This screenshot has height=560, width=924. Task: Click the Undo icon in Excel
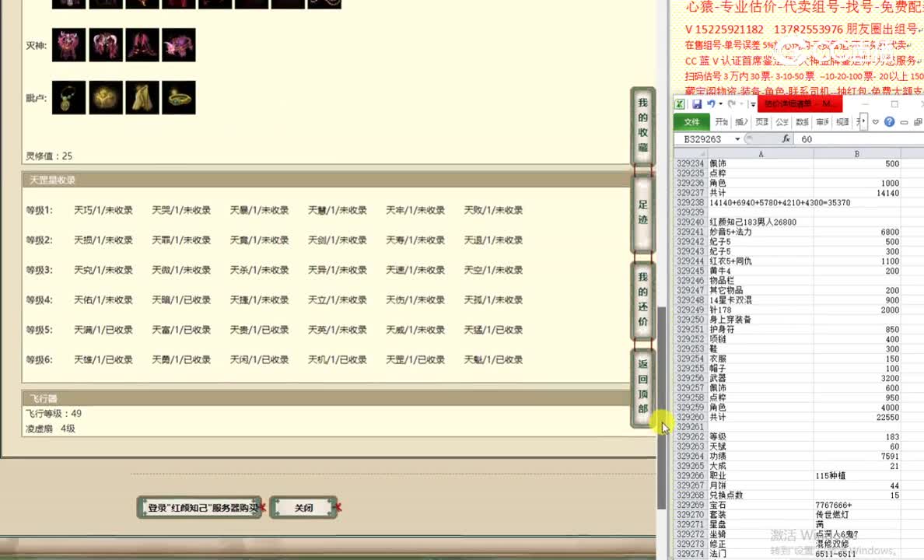tap(712, 103)
